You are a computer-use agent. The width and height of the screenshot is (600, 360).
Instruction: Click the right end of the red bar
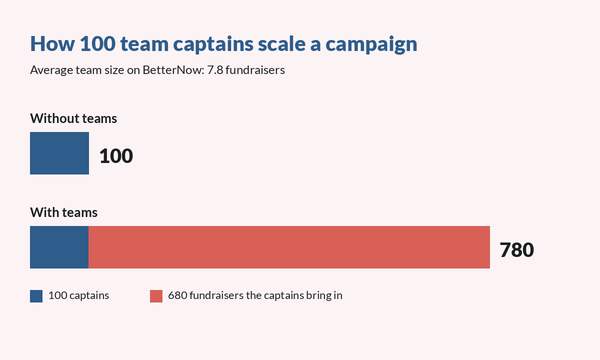(488, 247)
